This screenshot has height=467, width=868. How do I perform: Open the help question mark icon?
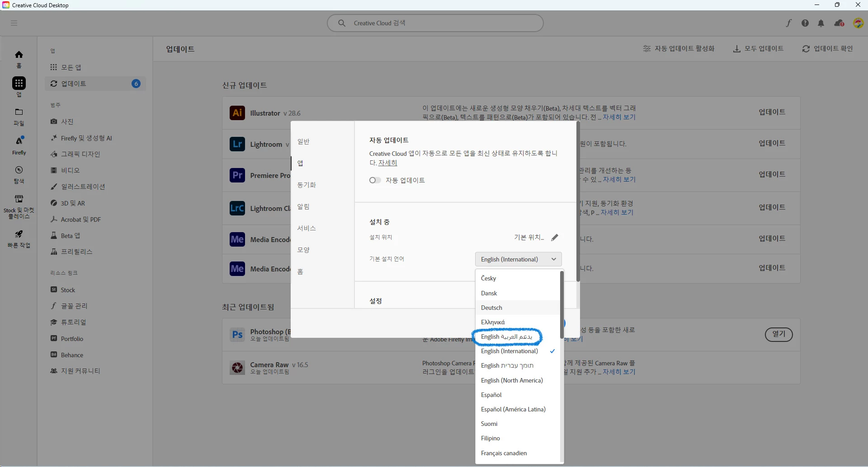(x=805, y=23)
